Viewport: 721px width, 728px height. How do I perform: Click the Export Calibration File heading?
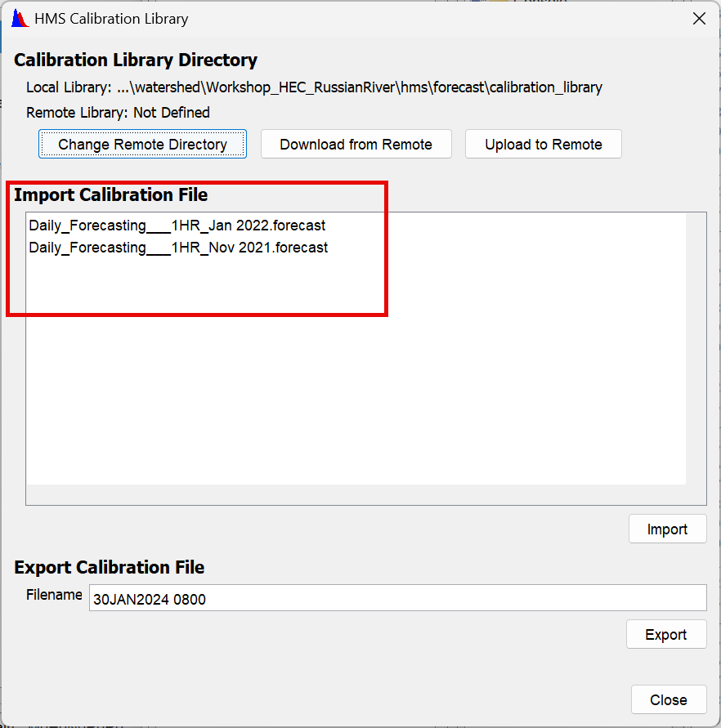108,567
